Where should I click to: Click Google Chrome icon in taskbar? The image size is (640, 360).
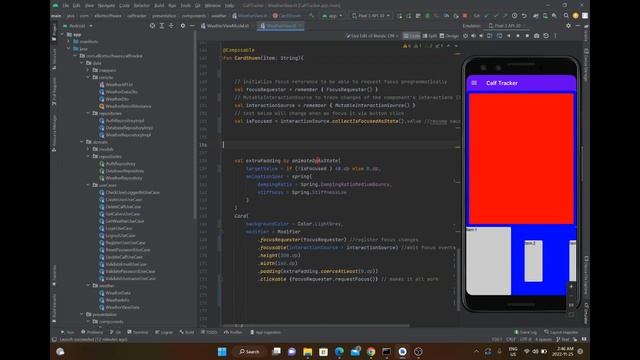371,351
